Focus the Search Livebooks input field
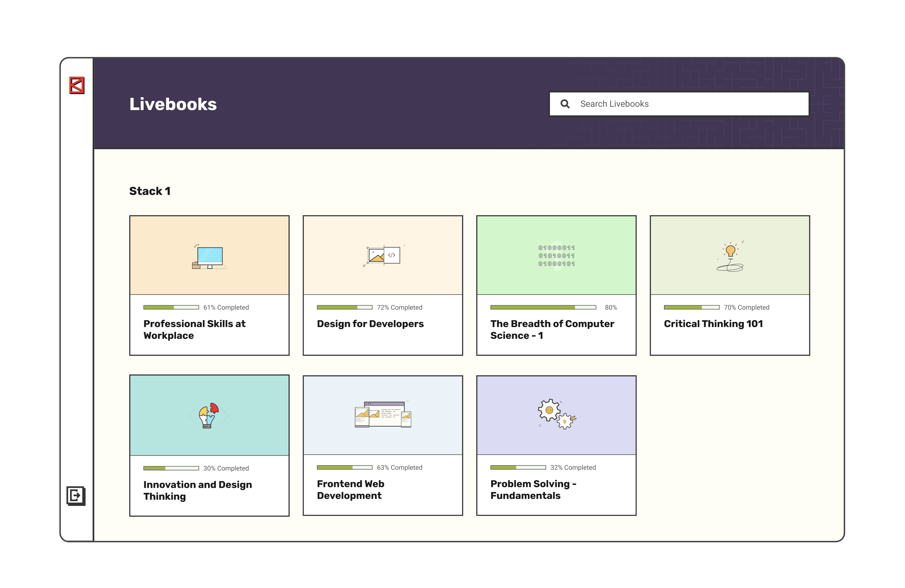905x588 pixels. tap(679, 104)
